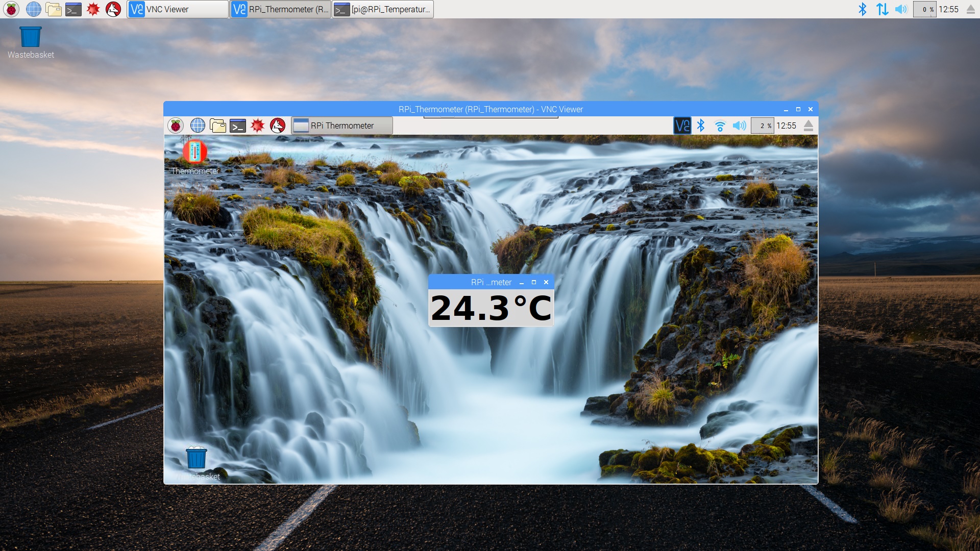Click remote RPi Thermometer taskbar button

pyautogui.click(x=342, y=126)
